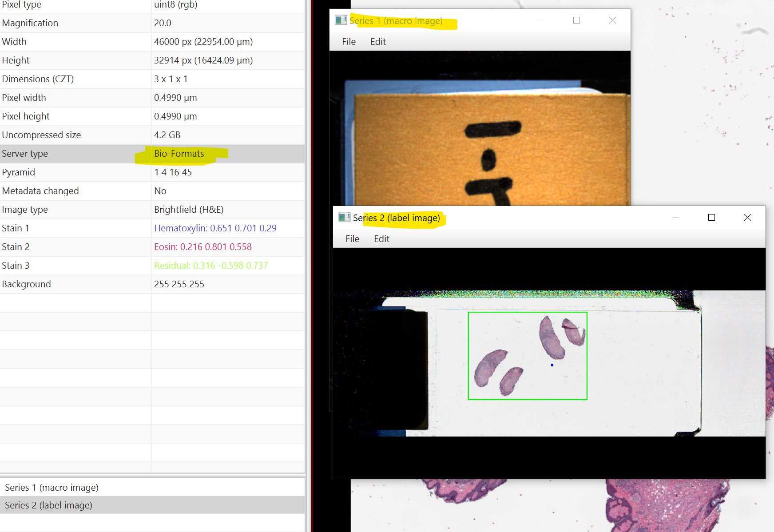Click the Metadata changed value No

pyautogui.click(x=160, y=191)
